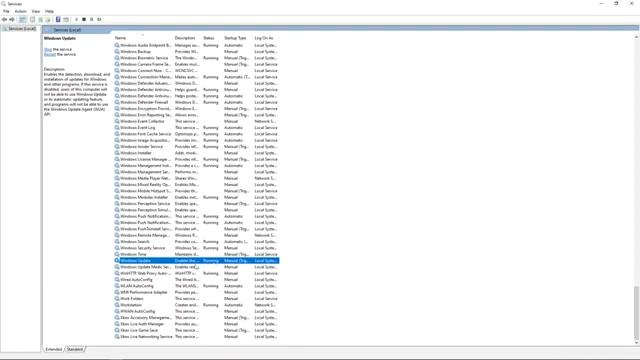Select the Windows Camera Frame Server row
Image resolution: width=640 pixels, height=360 pixels.
point(197,64)
